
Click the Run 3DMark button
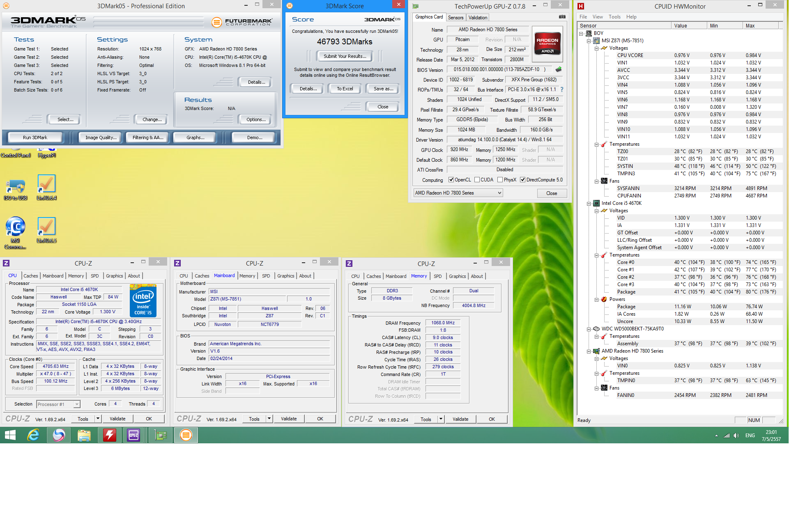[x=35, y=138]
